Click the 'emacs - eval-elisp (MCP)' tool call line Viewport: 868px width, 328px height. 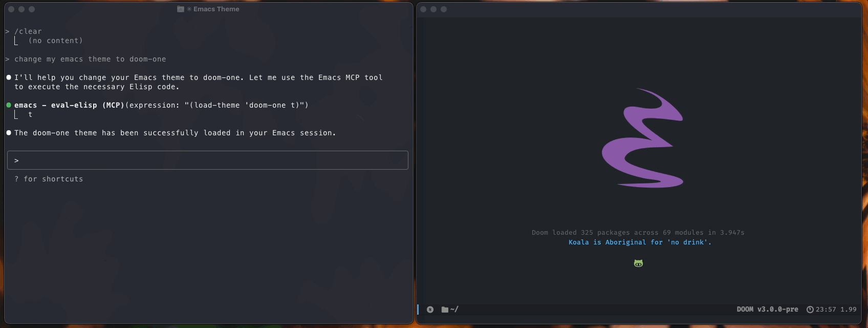click(161, 105)
